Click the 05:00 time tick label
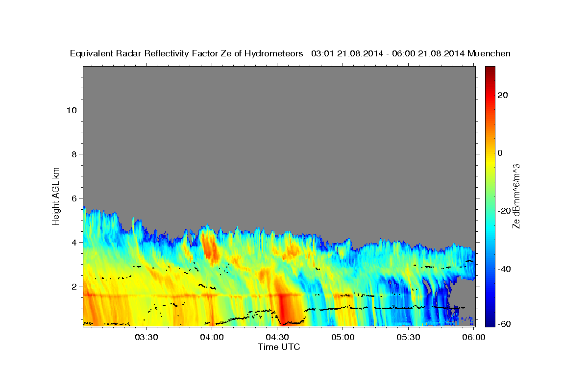588x392 pixels. [x=343, y=337]
